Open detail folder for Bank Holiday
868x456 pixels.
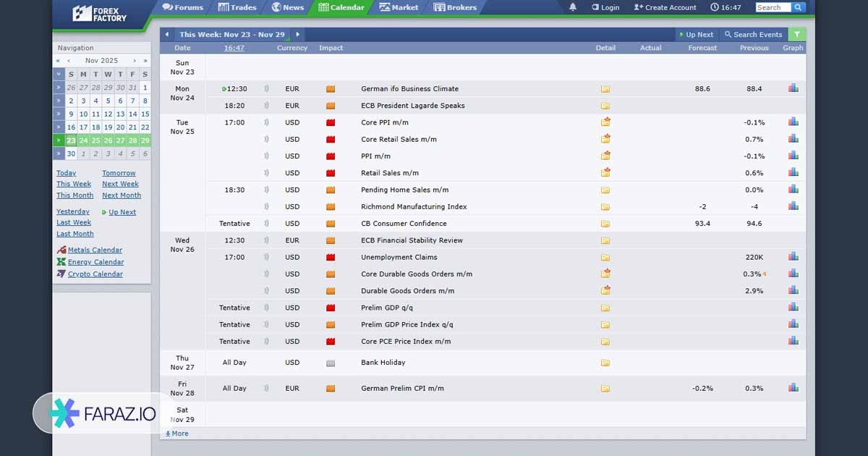point(605,363)
